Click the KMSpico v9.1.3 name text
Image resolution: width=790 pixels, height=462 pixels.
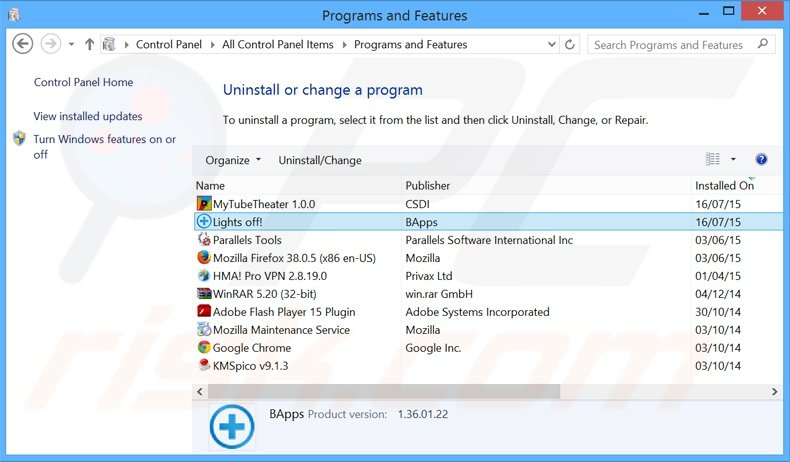pos(250,366)
